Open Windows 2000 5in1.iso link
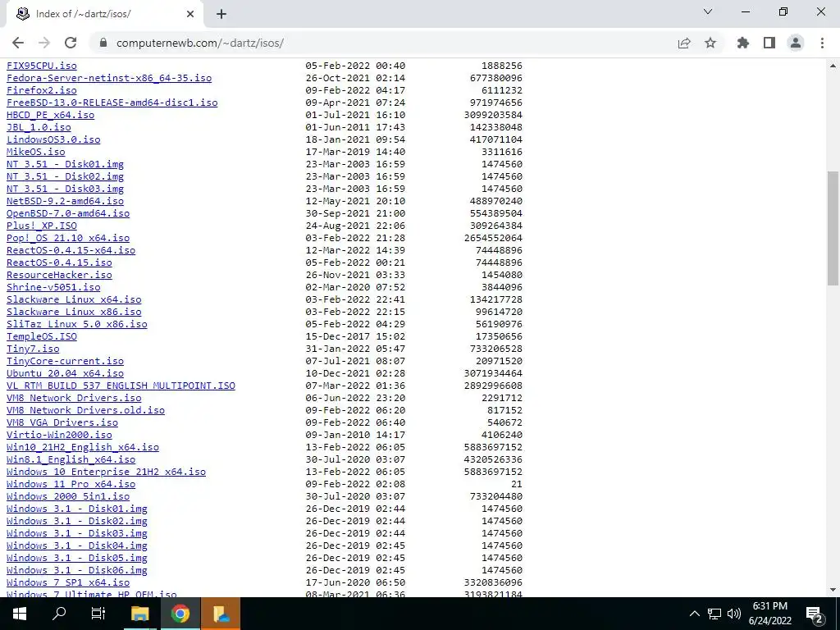This screenshot has width=840, height=630. point(68,496)
